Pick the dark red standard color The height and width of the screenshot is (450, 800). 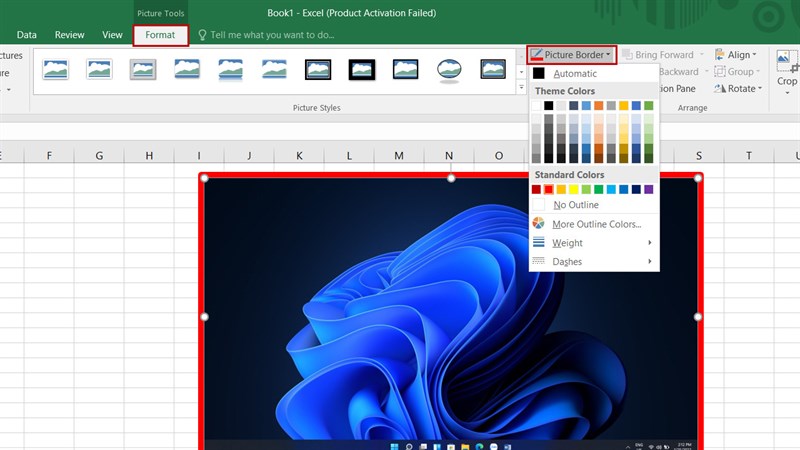pos(536,189)
